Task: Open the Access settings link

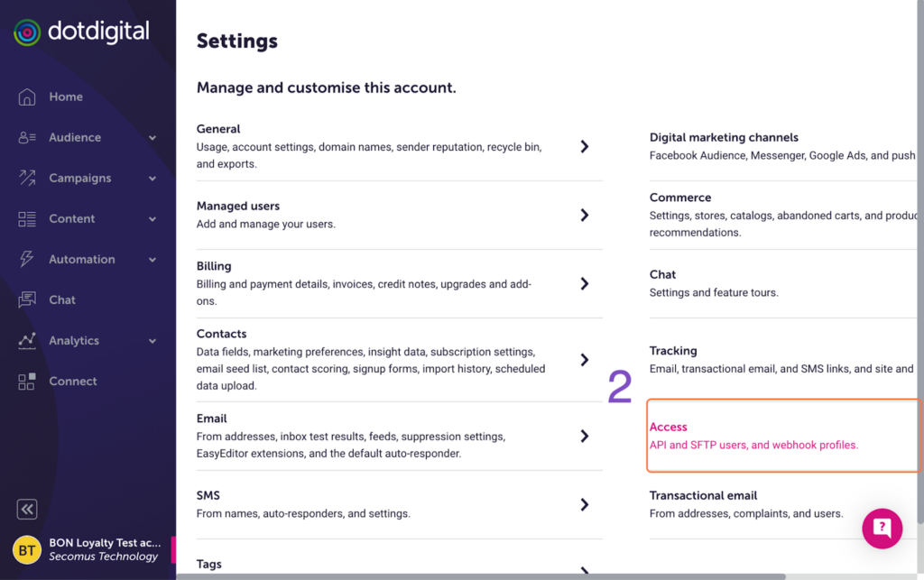Action: 669,428
